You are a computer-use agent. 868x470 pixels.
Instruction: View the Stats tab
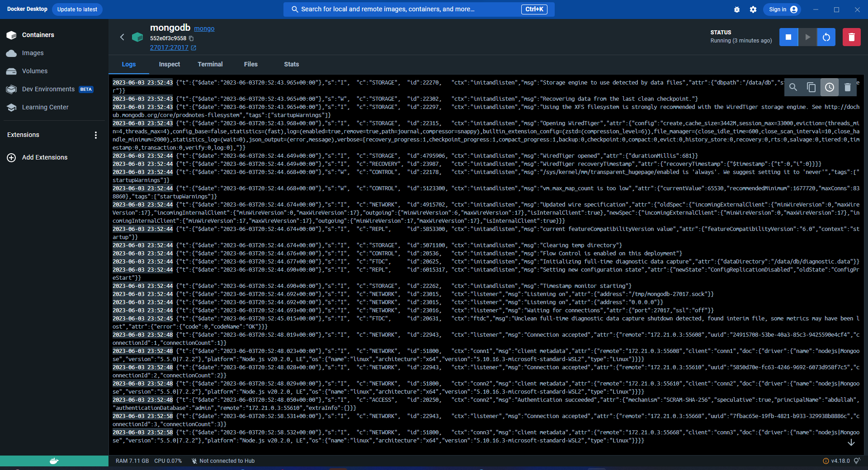(292, 64)
